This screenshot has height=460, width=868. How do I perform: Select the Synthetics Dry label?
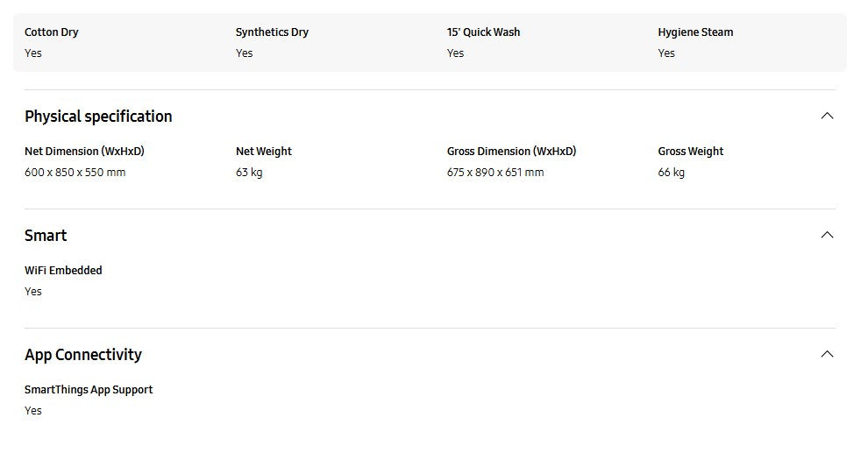click(272, 32)
